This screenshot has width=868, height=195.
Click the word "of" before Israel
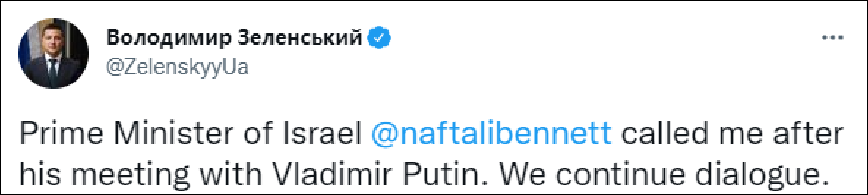(258, 133)
